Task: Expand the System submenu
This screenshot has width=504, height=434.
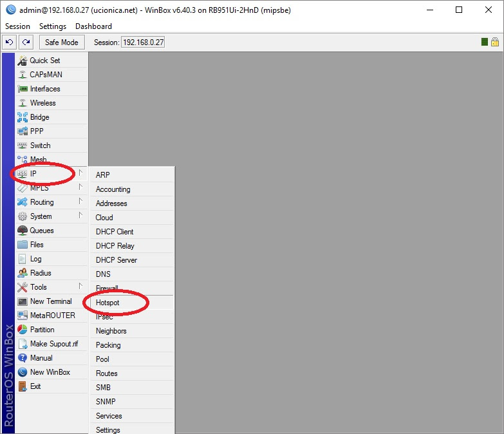Action: coord(51,216)
